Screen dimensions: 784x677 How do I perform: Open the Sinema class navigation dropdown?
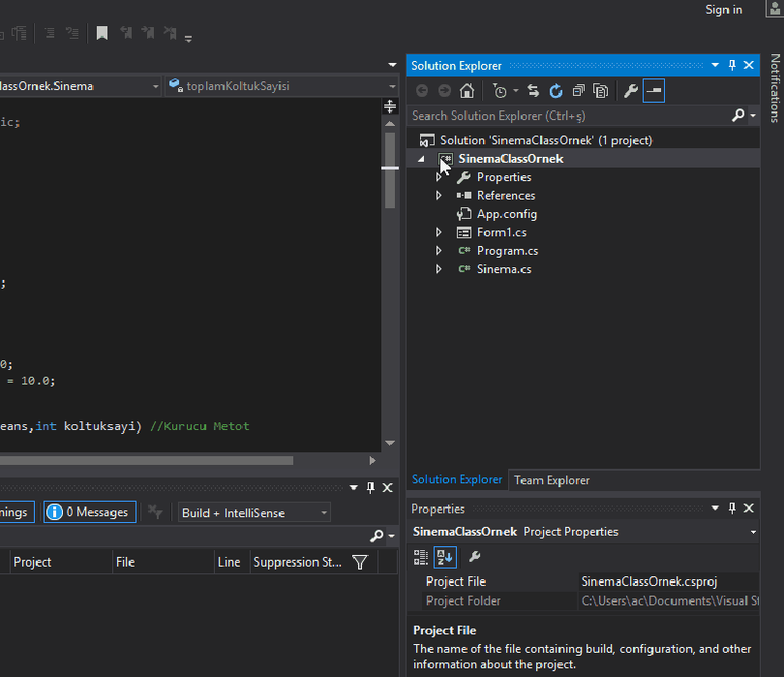(x=156, y=86)
